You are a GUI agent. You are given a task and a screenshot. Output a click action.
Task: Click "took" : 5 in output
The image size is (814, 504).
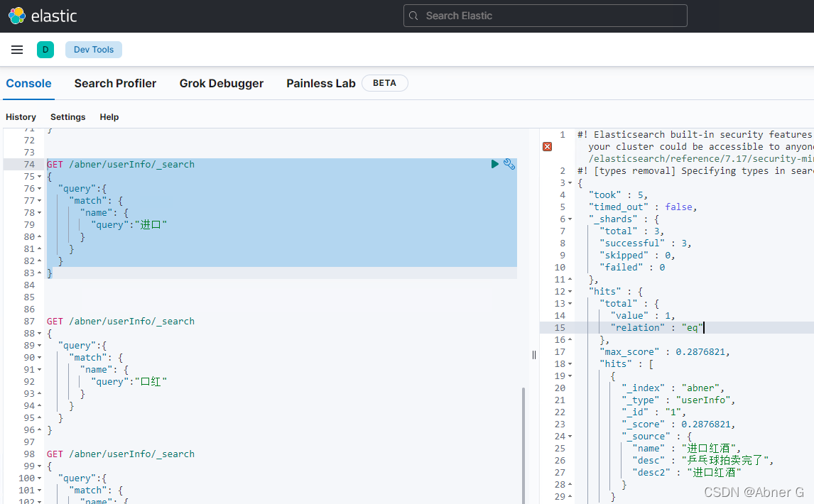(618, 195)
